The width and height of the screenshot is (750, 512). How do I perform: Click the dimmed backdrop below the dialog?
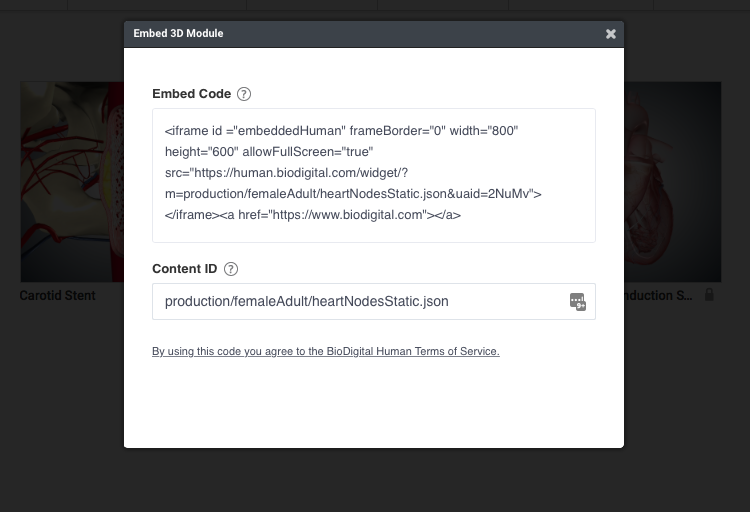(x=374, y=481)
